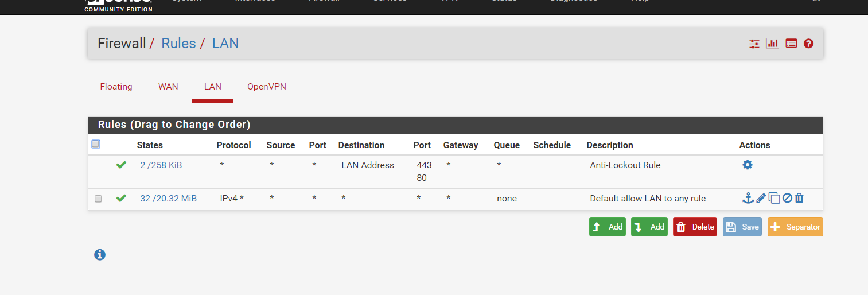Click anchor icon on Default allow rule
Image resolution: width=868 pixels, height=295 pixels.
(747, 198)
